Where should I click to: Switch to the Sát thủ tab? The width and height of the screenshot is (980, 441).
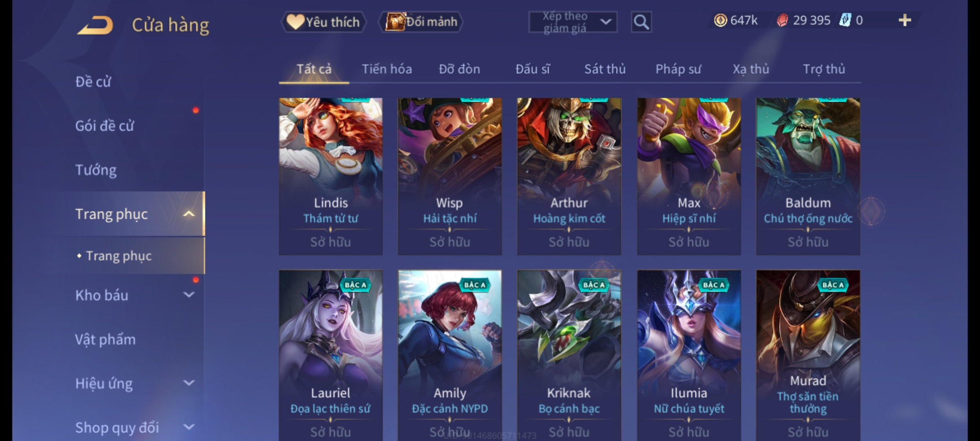click(605, 69)
